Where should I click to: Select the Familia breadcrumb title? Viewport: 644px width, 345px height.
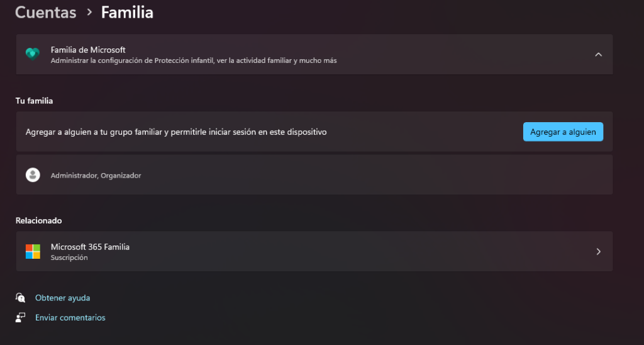click(127, 12)
